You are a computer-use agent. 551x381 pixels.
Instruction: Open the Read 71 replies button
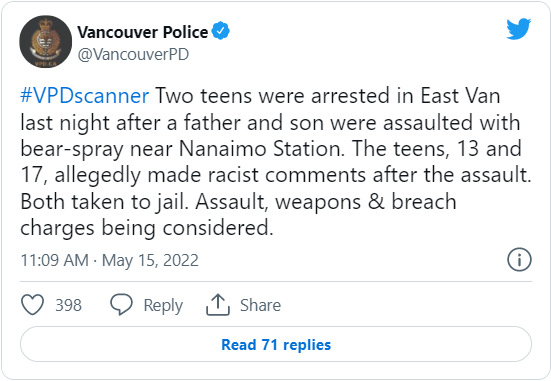276,344
